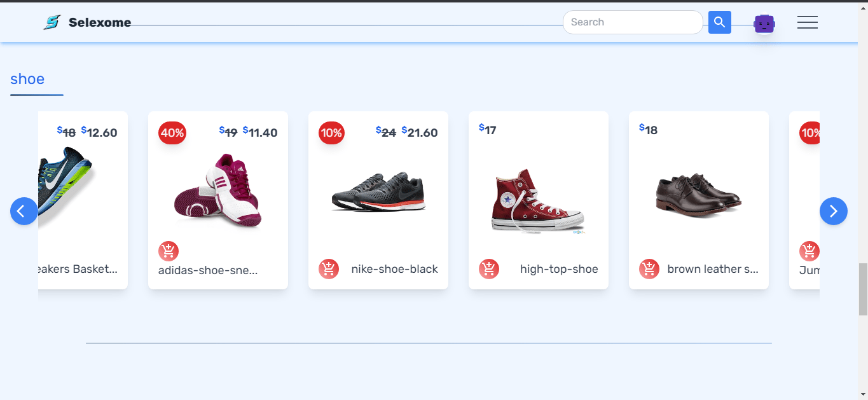Open the purple robot avatar profile
Screen dimensions: 868x400
click(764, 24)
